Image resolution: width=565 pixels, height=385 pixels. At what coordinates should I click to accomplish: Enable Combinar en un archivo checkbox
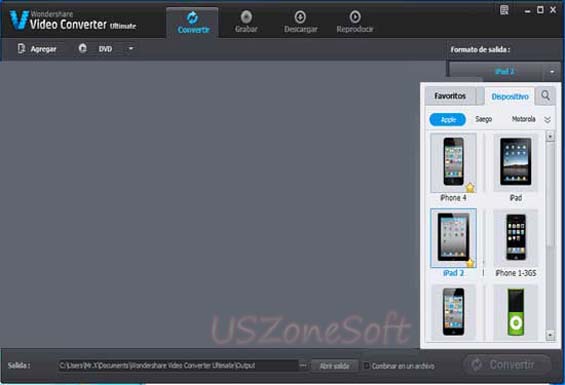click(x=366, y=366)
